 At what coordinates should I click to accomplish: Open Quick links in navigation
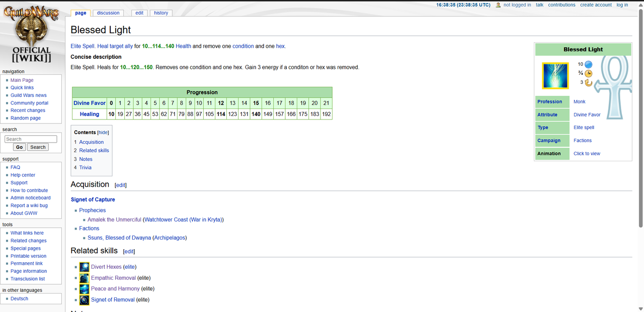(x=22, y=88)
